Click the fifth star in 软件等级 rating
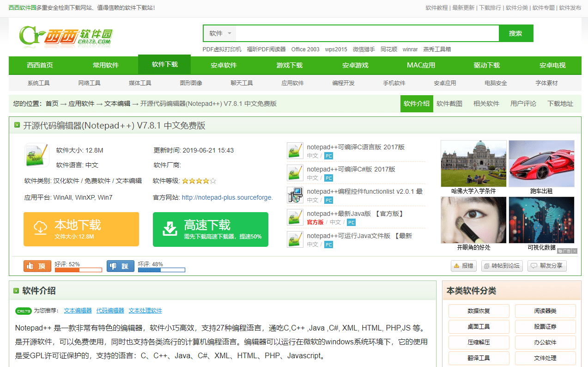The image size is (588, 367). point(212,180)
